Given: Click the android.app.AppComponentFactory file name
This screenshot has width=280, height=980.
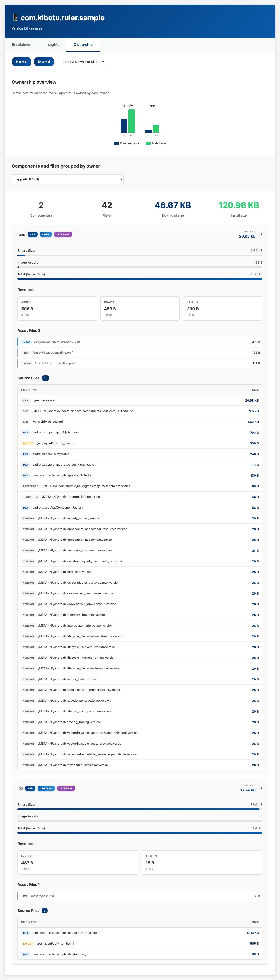Looking at the screenshot, I should [58, 508].
